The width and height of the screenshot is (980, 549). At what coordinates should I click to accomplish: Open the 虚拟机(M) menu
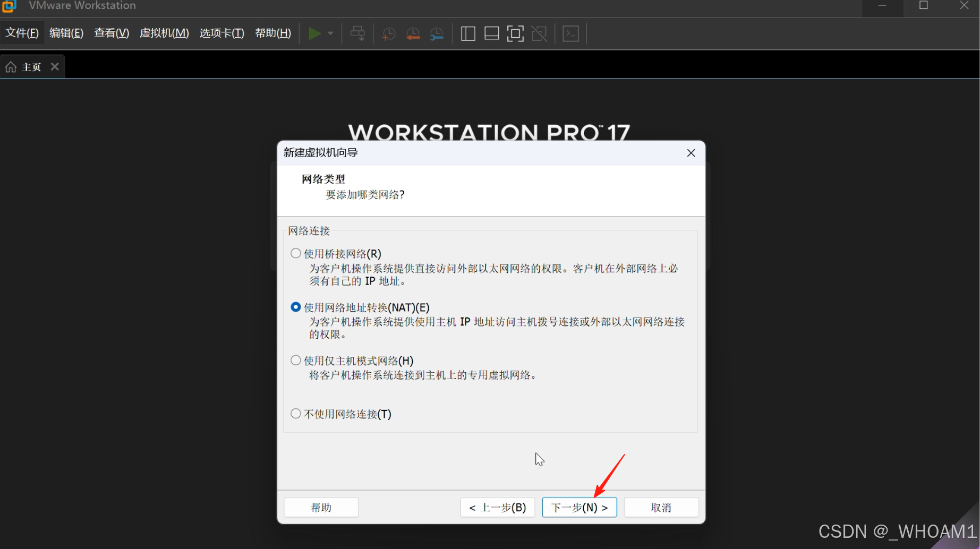(164, 33)
